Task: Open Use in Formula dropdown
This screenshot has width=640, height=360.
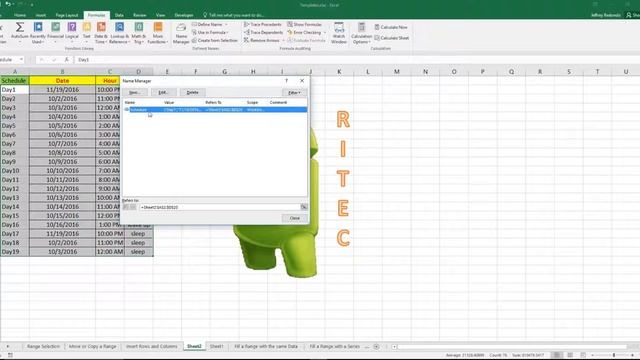Action: (x=210, y=32)
